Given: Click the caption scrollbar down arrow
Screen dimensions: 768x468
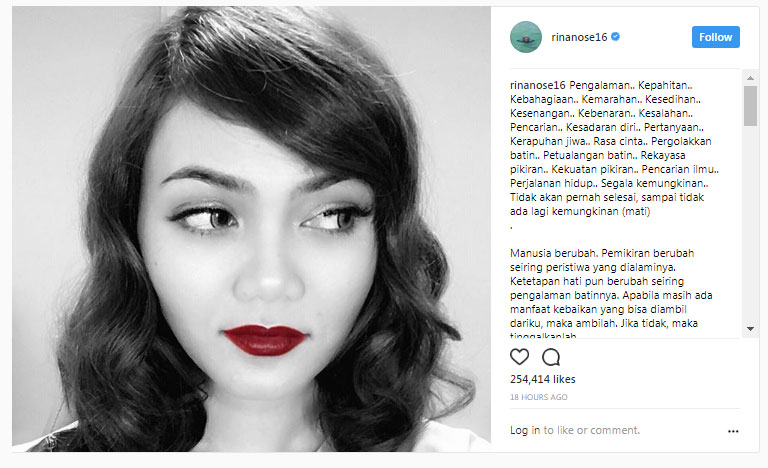Looking at the screenshot, I should [750, 329].
